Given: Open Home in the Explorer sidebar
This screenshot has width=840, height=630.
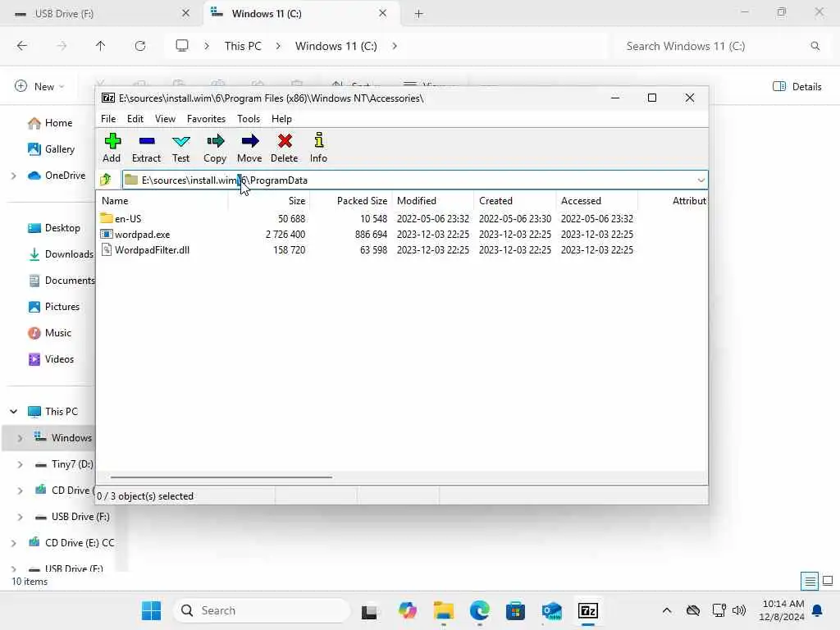Looking at the screenshot, I should click(x=50, y=123).
